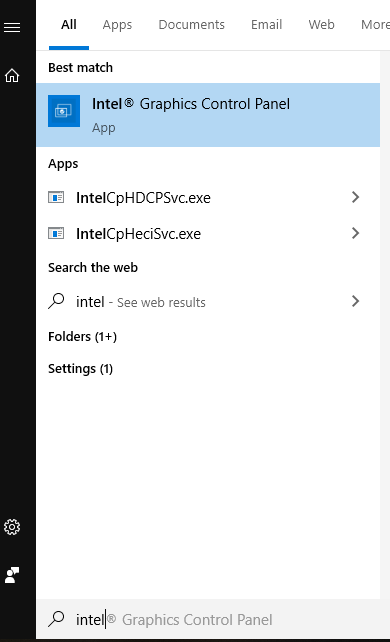390x642 pixels.
Task: Switch to the Apps tab
Action: click(x=117, y=25)
